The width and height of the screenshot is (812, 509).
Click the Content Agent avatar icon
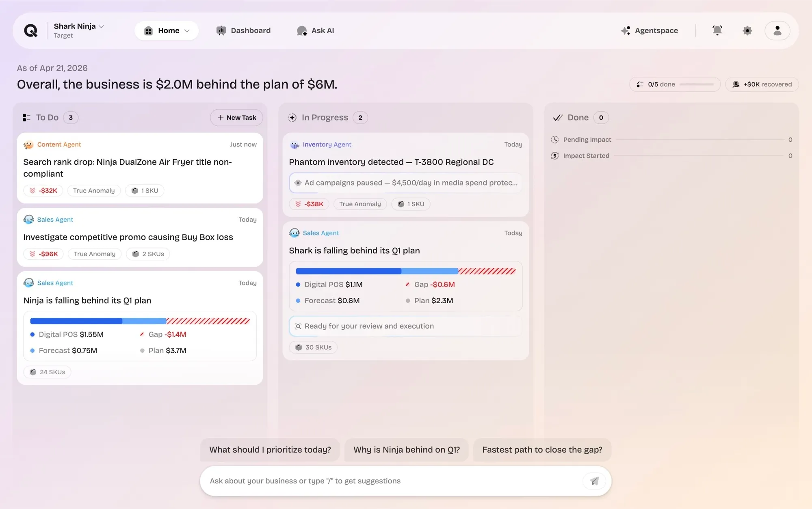(x=28, y=145)
